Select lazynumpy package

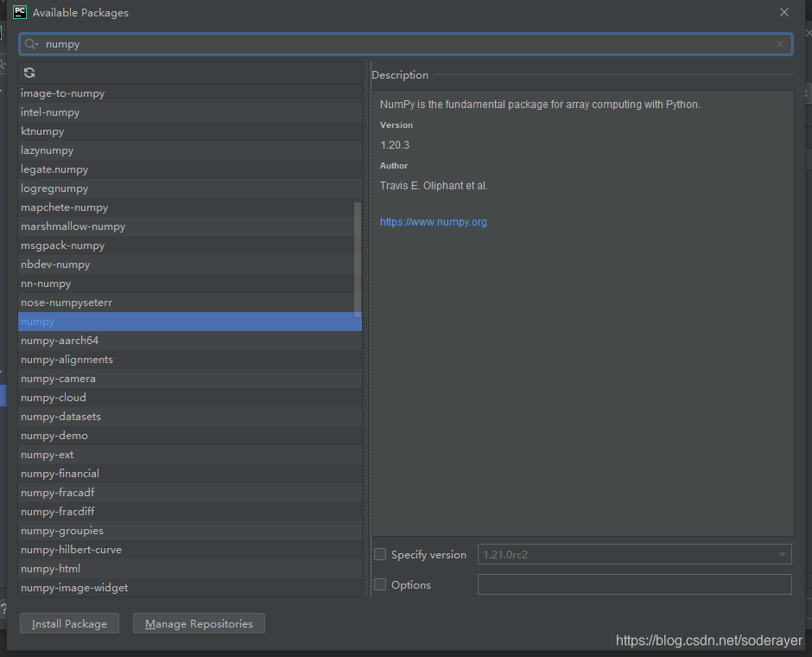click(189, 150)
